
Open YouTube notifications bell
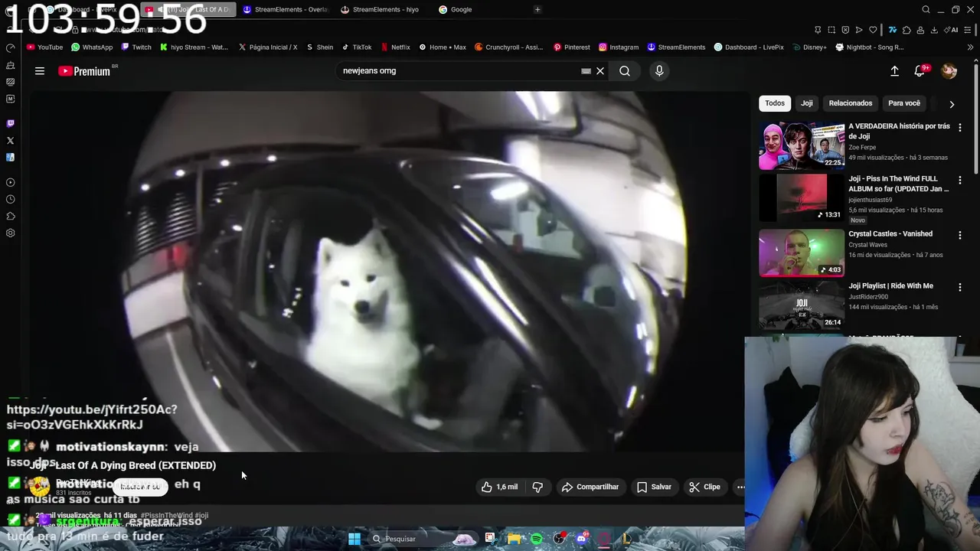[920, 71]
